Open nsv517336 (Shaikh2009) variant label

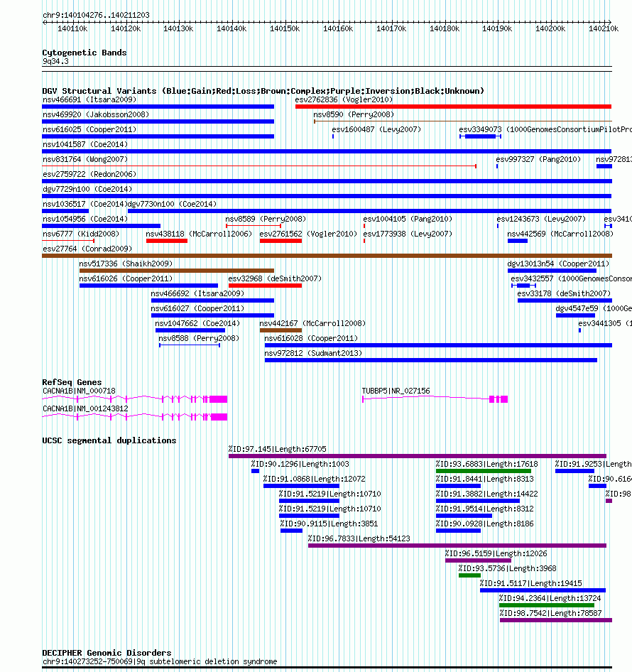(126, 264)
